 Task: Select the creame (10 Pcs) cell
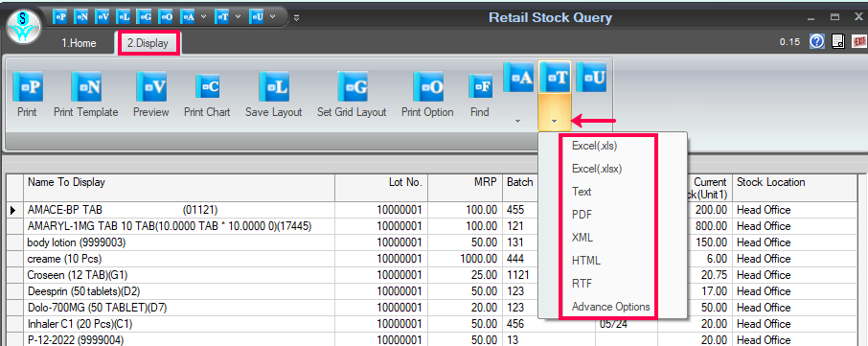pos(179,259)
